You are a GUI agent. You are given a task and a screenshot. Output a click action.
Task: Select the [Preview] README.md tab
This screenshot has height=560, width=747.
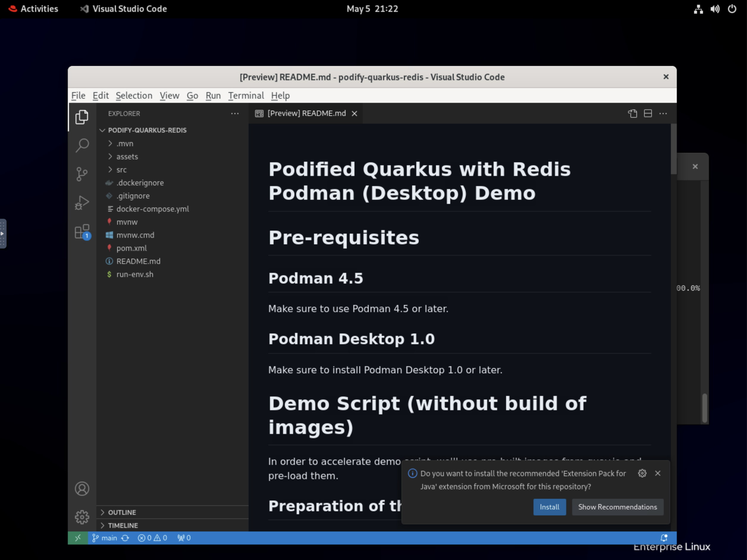tap(306, 114)
